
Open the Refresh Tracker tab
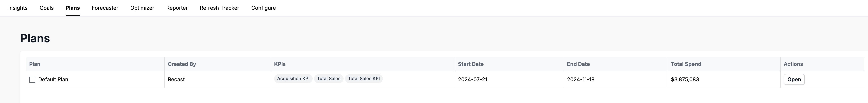219,8
